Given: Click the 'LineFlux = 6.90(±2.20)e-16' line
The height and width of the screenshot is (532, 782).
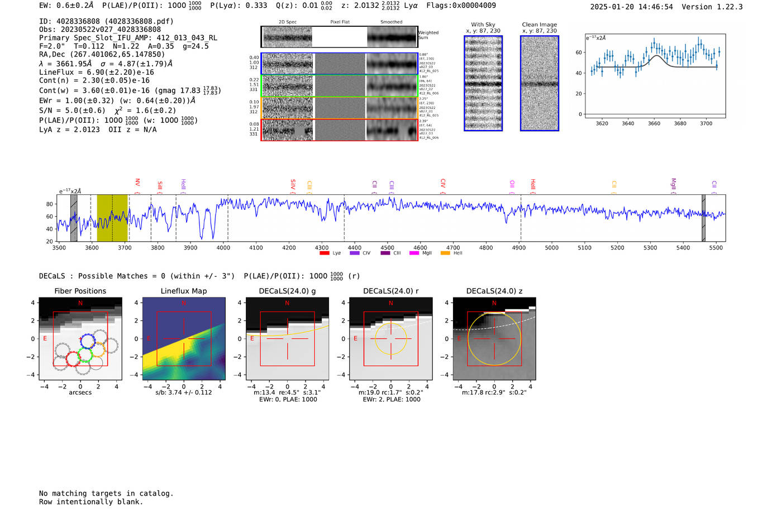Looking at the screenshot, I should [97, 73].
